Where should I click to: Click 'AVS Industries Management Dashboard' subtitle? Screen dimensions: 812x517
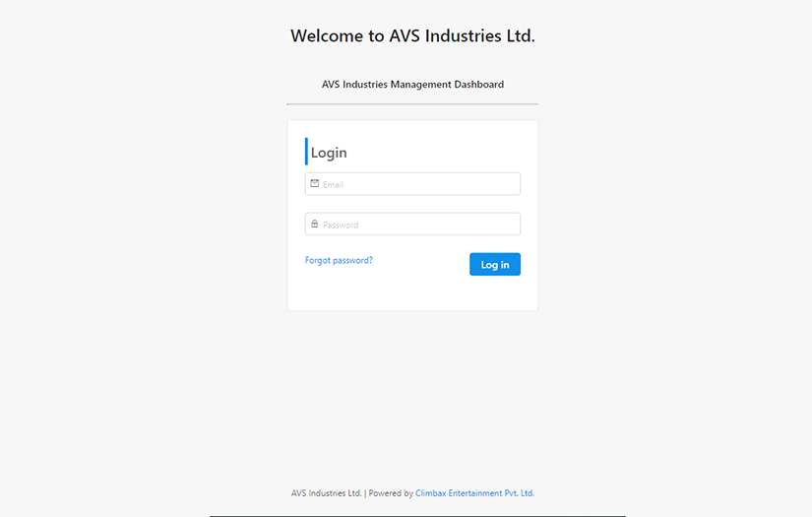pos(412,85)
